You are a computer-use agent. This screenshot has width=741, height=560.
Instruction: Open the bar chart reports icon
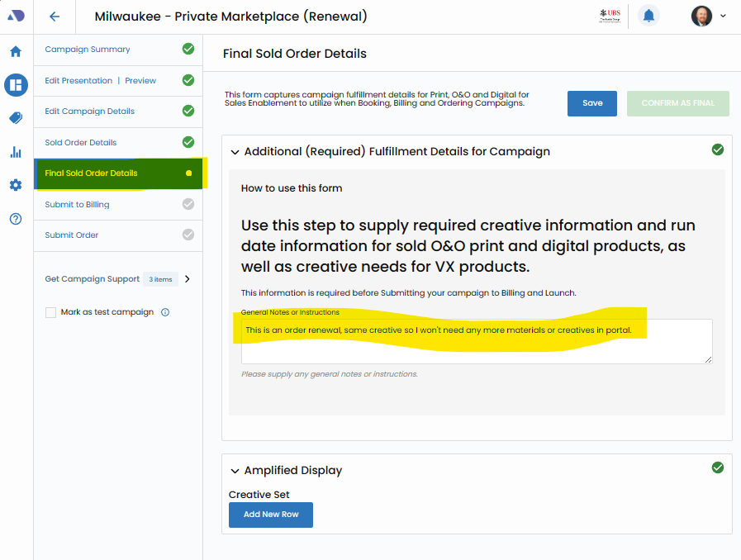16,152
